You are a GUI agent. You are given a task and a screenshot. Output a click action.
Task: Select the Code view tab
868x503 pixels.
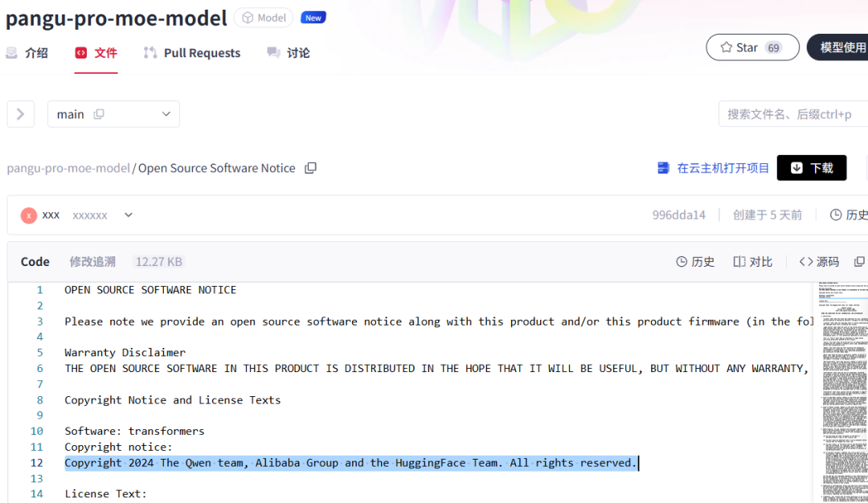(x=35, y=262)
